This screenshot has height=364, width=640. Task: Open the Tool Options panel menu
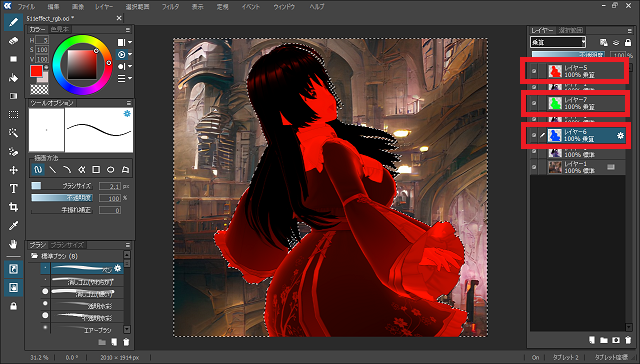click(x=129, y=103)
